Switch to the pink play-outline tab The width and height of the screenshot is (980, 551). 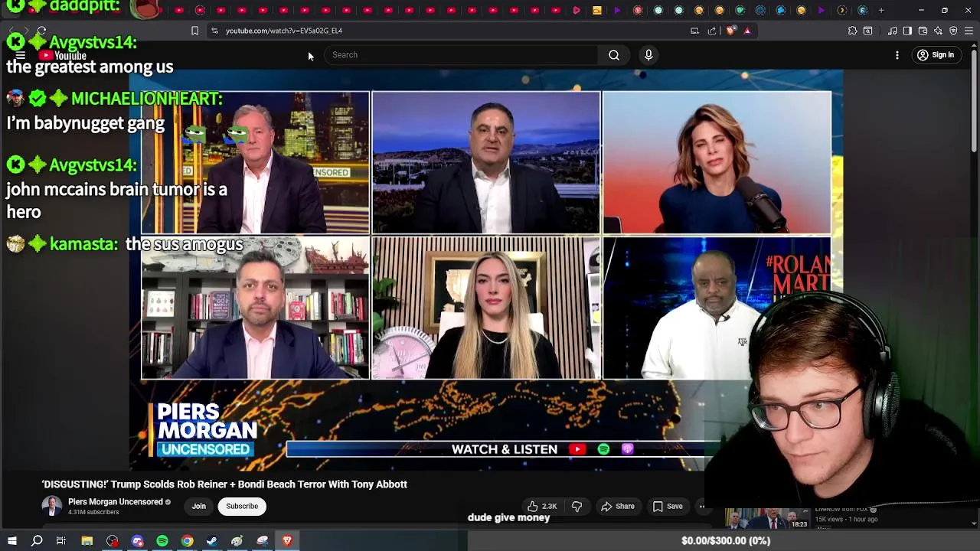[577, 10]
